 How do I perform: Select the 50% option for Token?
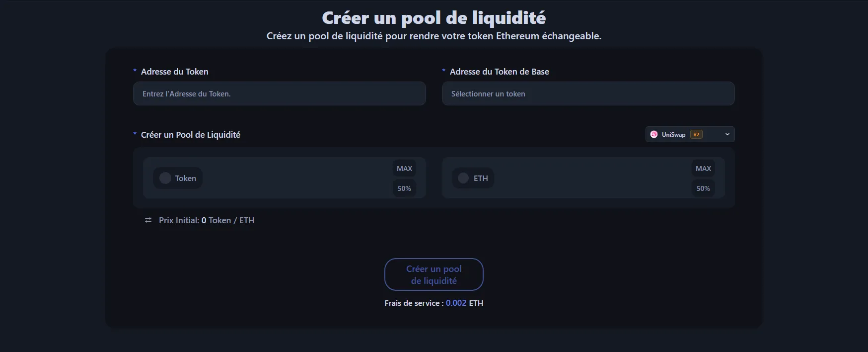[x=404, y=188]
